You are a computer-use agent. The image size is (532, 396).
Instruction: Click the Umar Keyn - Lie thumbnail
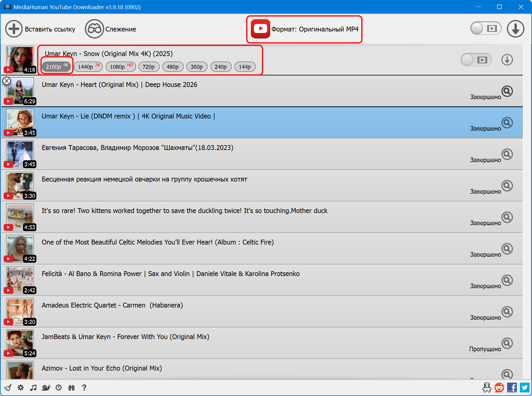click(20, 123)
